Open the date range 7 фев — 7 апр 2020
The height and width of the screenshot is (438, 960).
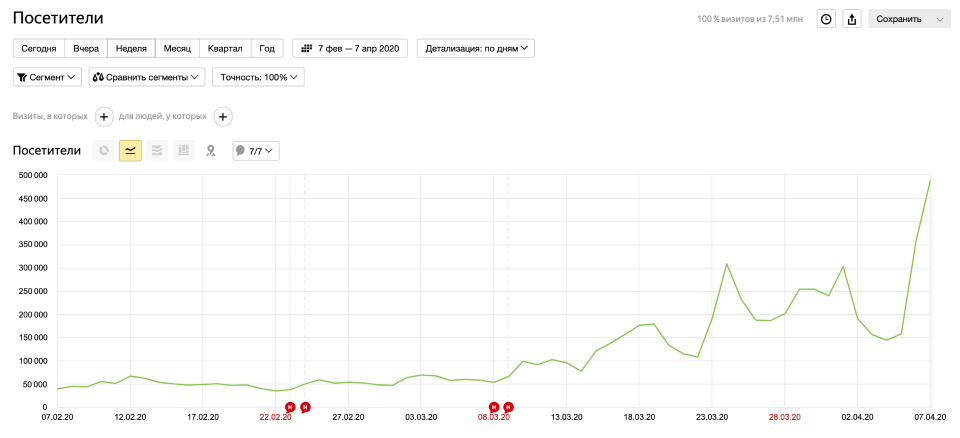click(349, 48)
